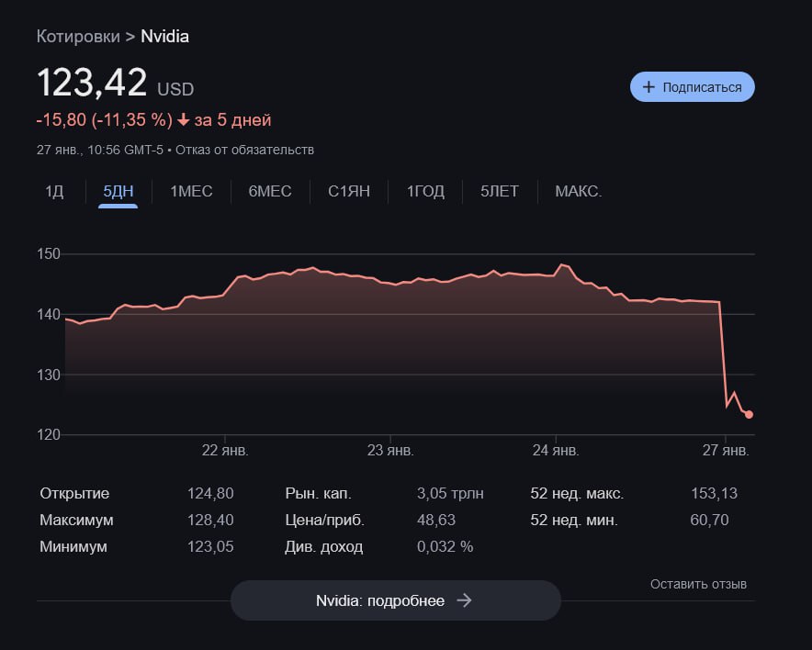The height and width of the screenshot is (650, 812).
Task: Click the Цена/приб. label
Action: (324, 520)
